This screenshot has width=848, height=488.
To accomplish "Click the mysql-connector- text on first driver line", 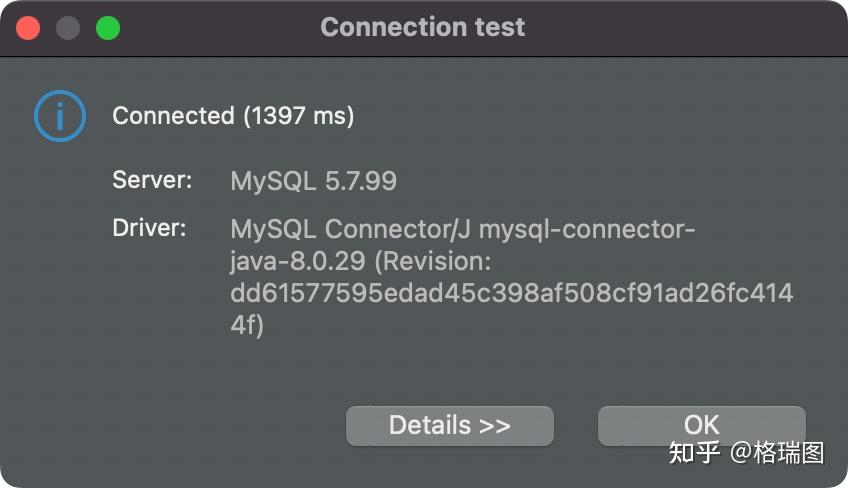I will point(587,229).
